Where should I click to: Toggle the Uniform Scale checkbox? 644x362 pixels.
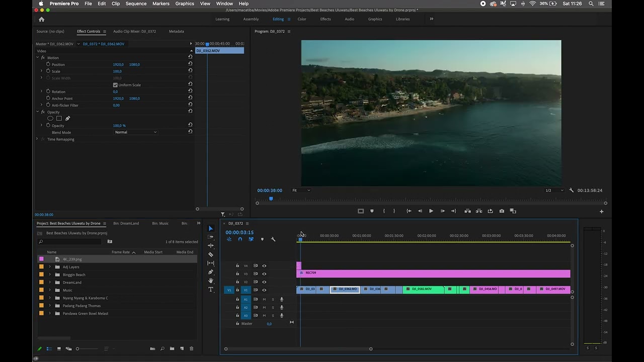(115, 84)
